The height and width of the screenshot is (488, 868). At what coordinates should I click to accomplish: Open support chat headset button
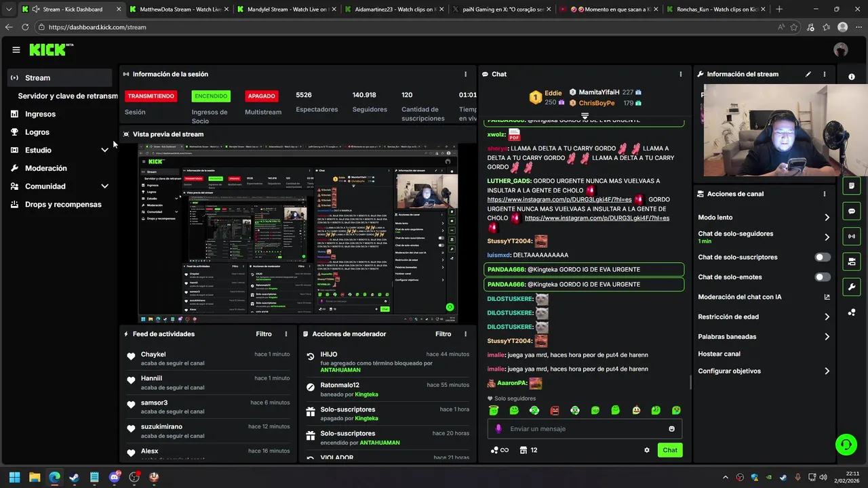[x=846, y=445]
